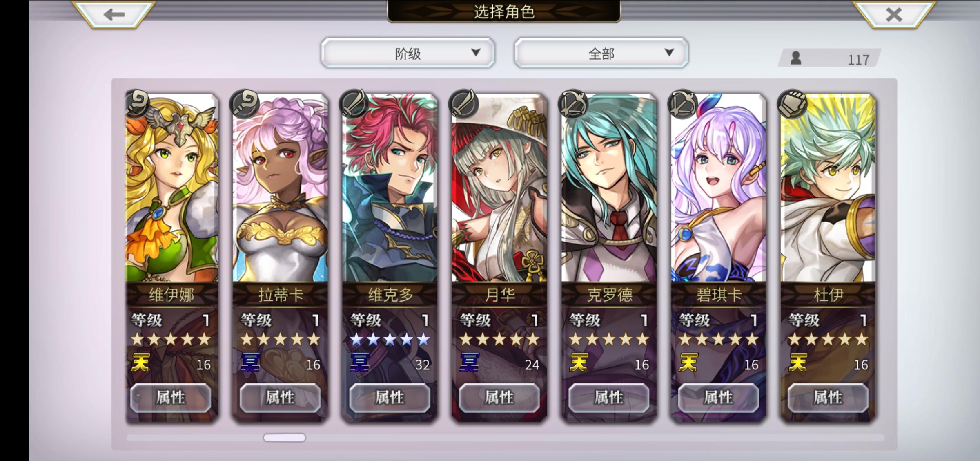The width and height of the screenshot is (980, 461).
Task: Open 属性 for 维伊娜
Action: [x=171, y=397]
